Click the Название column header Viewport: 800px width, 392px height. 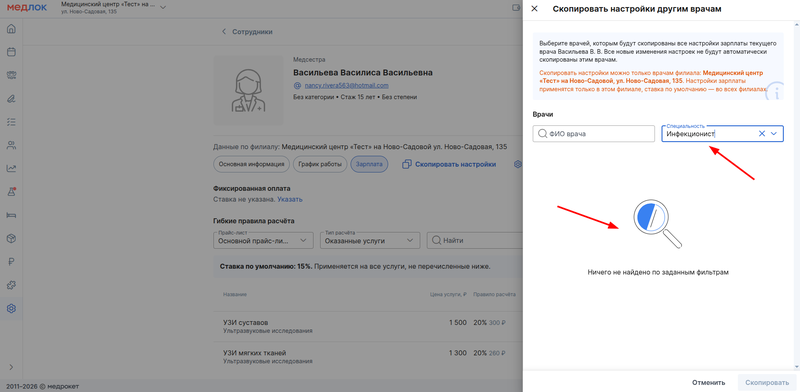pos(235,295)
